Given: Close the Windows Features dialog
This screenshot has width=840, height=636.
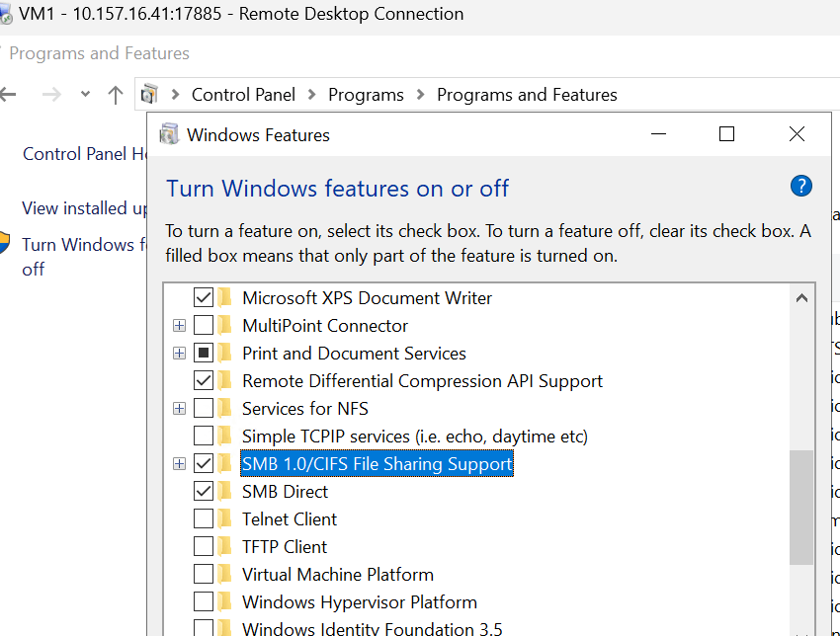Looking at the screenshot, I should (797, 134).
